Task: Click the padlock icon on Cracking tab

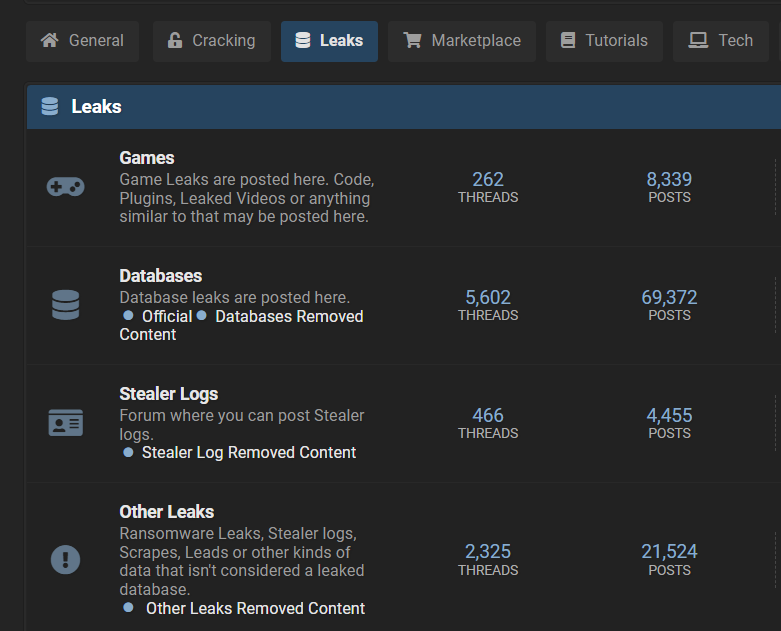Action: click(x=174, y=40)
